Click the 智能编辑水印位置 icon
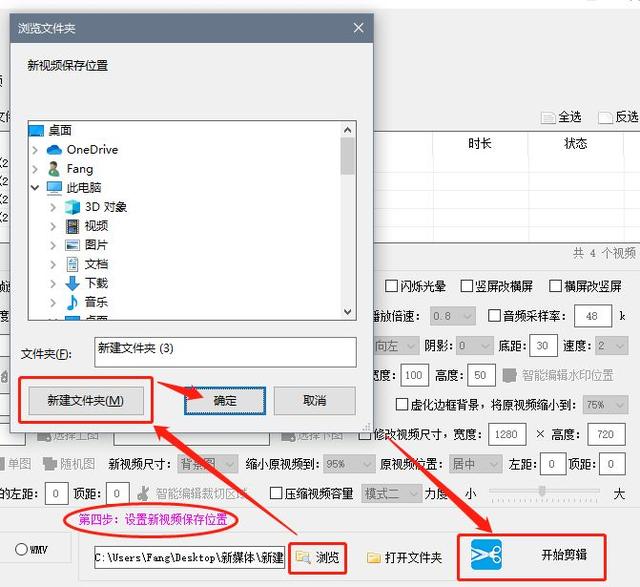The height and width of the screenshot is (587, 640). (509, 376)
